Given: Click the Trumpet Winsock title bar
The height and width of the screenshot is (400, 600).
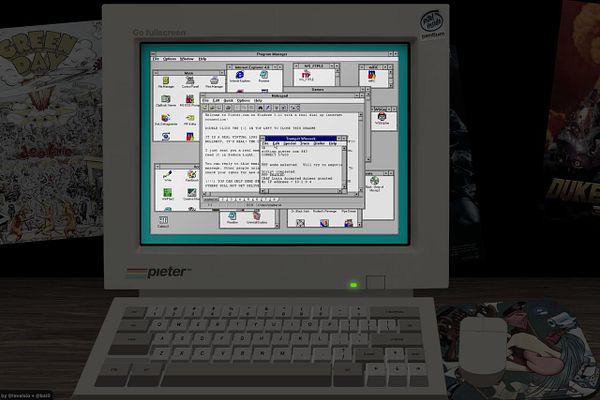Looking at the screenshot, I should pyautogui.click(x=301, y=138).
